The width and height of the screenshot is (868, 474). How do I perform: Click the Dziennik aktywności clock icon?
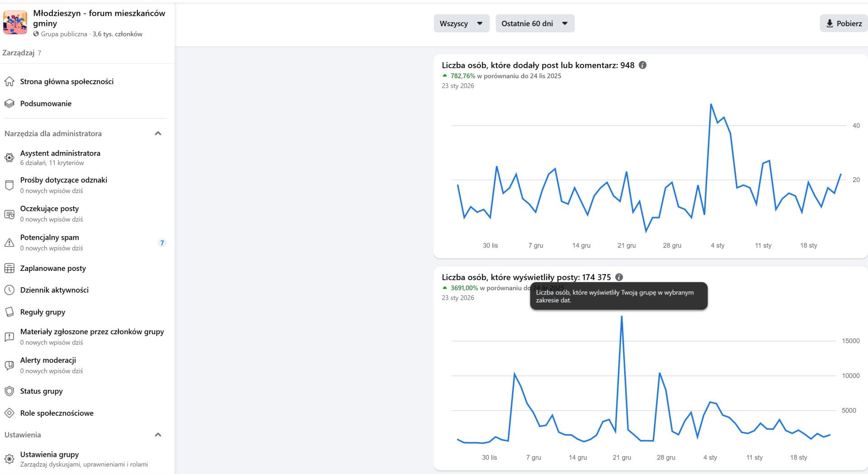point(9,290)
